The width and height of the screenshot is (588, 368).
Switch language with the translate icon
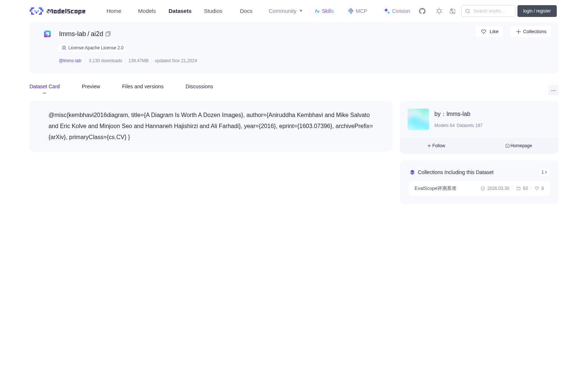coord(453,11)
